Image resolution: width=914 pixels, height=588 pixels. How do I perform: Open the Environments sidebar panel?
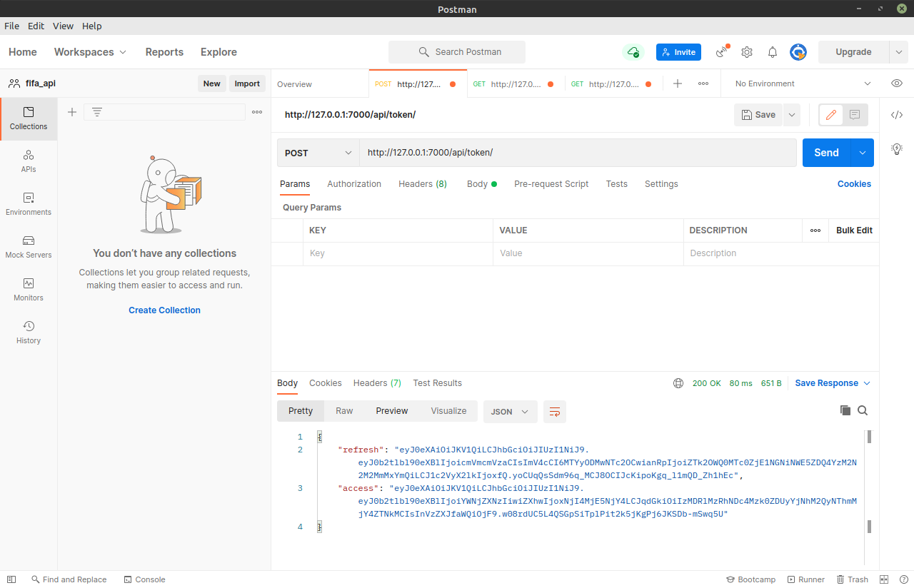[x=28, y=204]
